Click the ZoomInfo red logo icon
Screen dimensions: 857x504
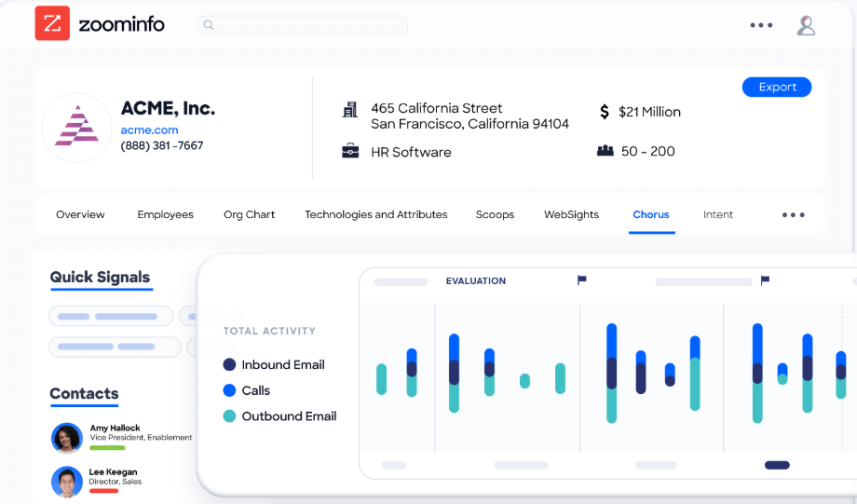52,23
